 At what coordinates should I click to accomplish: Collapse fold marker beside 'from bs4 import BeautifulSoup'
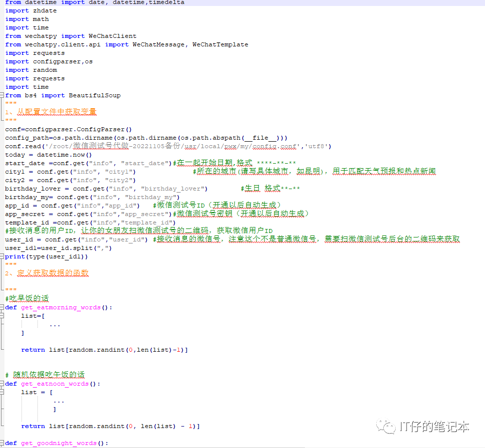[2, 95]
